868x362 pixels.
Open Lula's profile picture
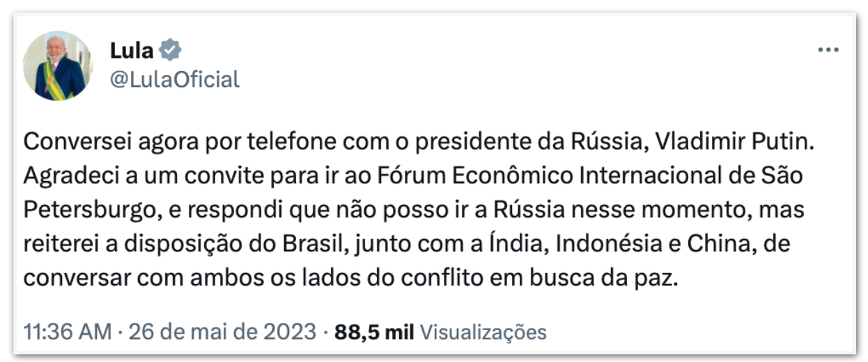click(x=58, y=65)
